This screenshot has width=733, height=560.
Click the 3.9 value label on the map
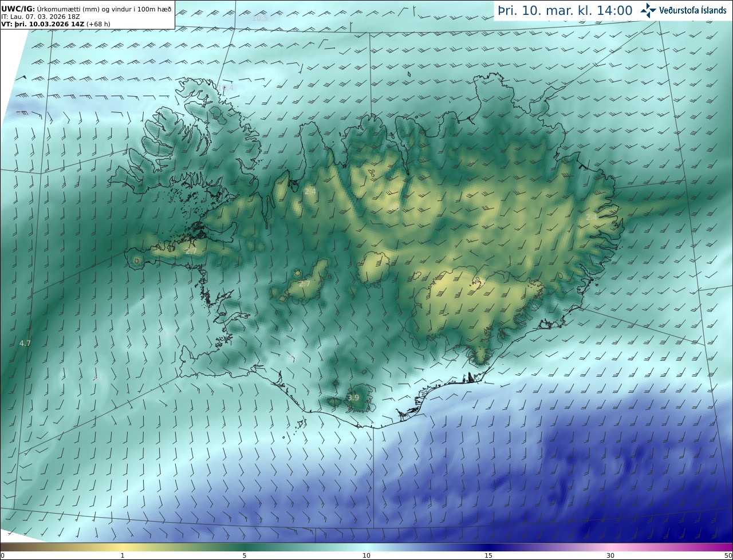(x=353, y=397)
